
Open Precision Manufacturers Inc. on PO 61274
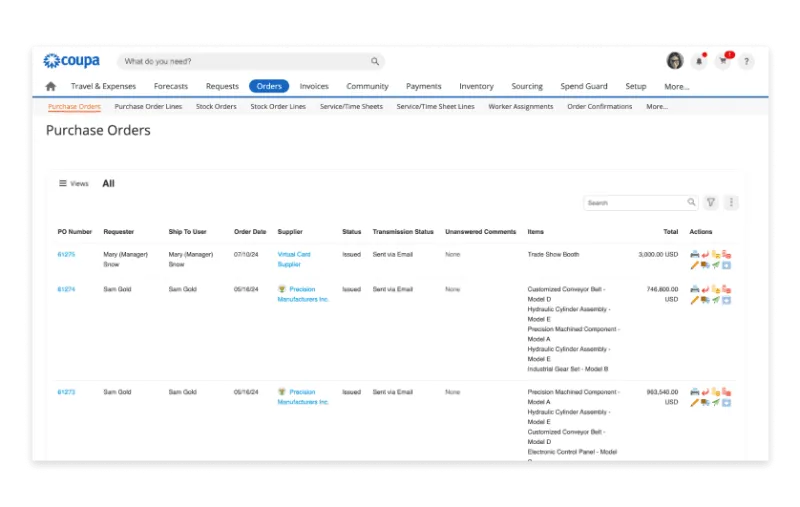coord(303,294)
